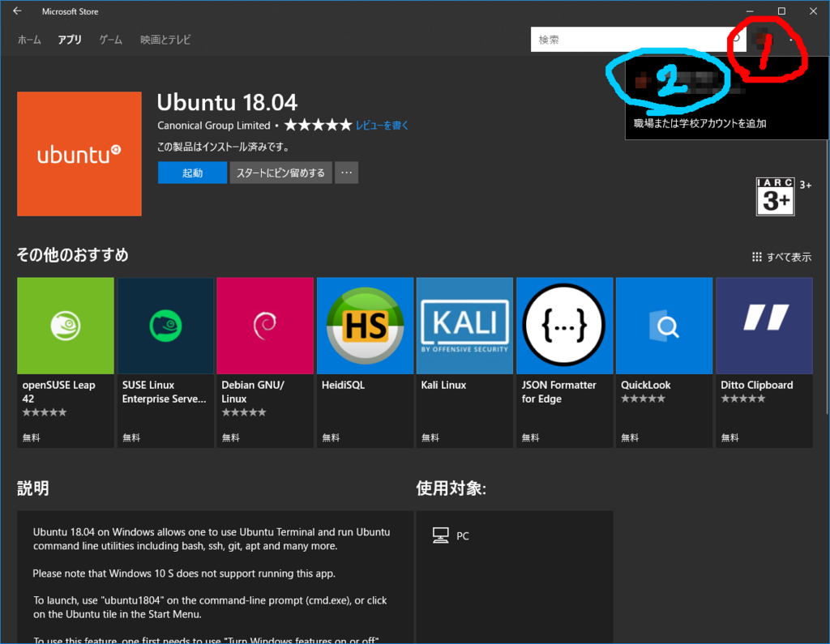Click the Ubuntu star rating
830x644 pixels.
318,126
